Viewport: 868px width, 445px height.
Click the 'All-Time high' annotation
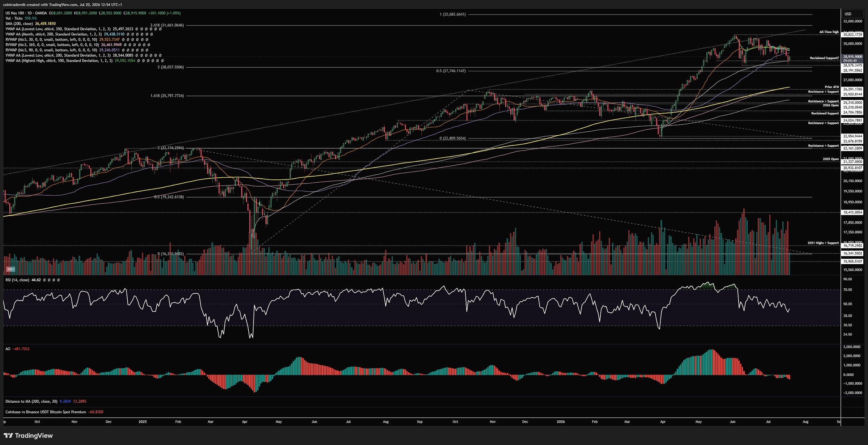[829, 32]
